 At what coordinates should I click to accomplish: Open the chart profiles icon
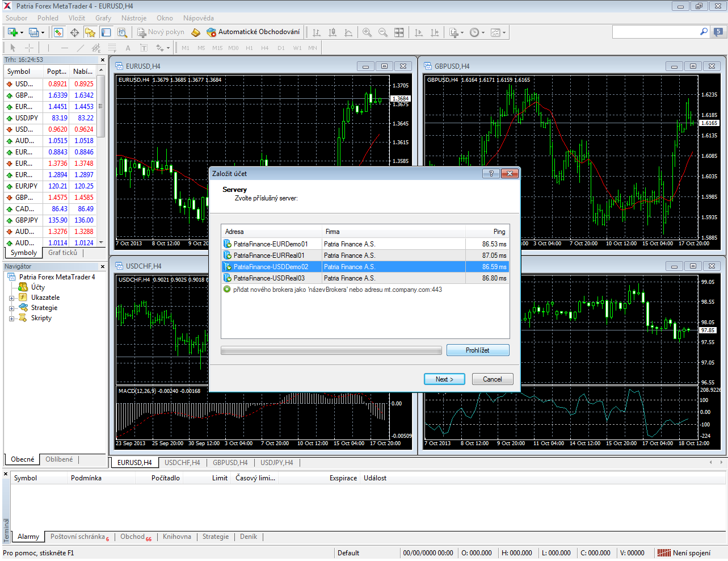point(33,32)
